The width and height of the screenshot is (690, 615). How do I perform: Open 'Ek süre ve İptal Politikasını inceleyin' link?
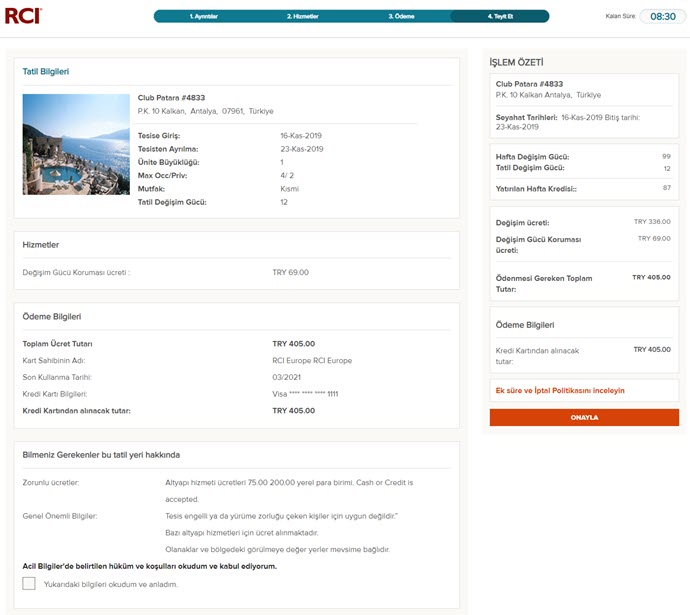(x=560, y=390)
